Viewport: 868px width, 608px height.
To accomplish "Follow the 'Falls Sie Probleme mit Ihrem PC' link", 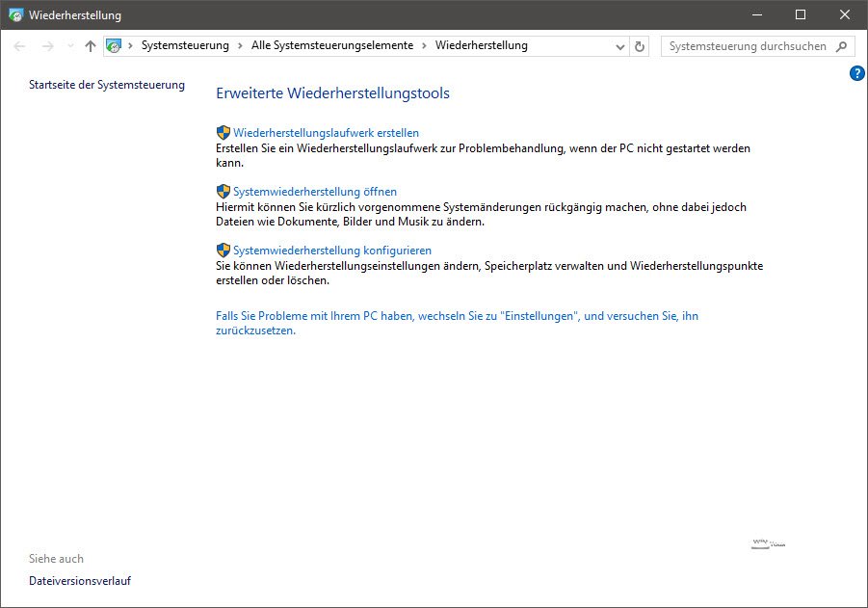I will (x=458, y=323).
